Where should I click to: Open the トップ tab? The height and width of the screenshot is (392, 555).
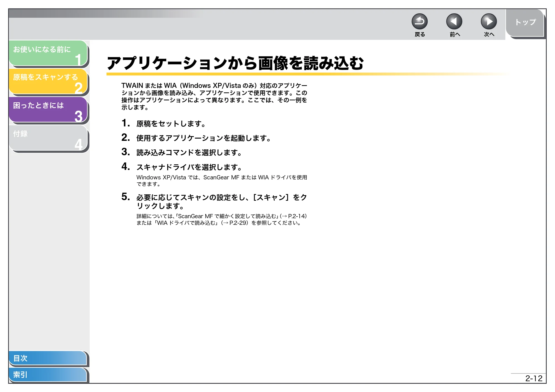[525, 22]
